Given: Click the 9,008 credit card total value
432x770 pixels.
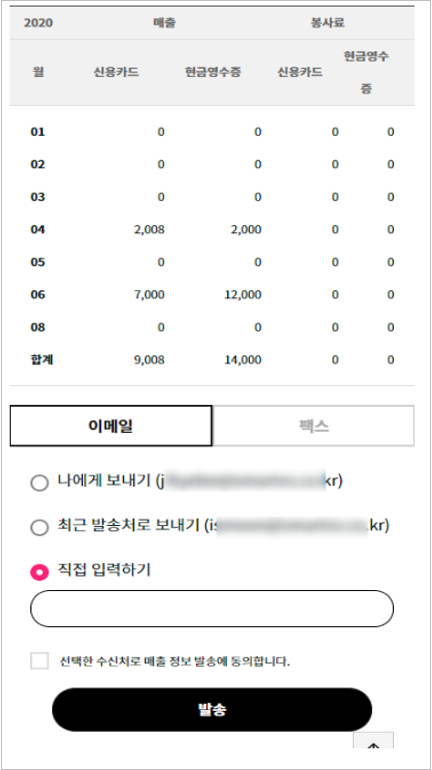Looking at the screenshot, I should click(149, 360).
